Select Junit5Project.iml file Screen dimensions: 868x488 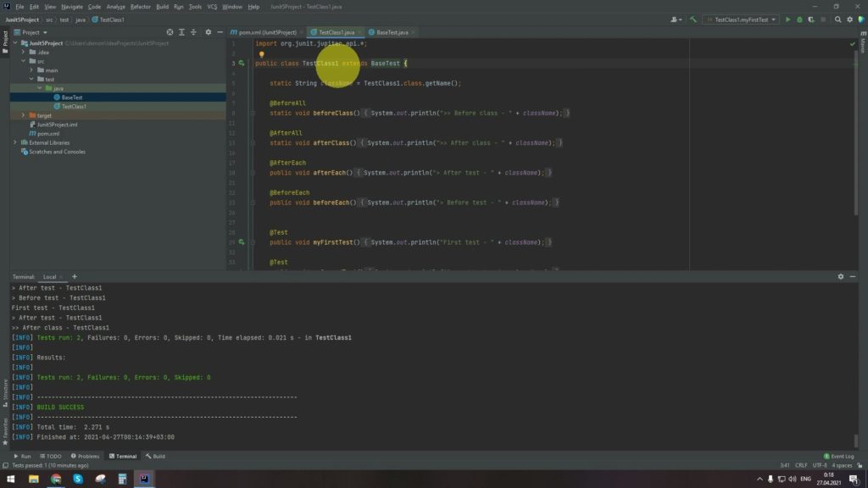[x=57, y=125]
